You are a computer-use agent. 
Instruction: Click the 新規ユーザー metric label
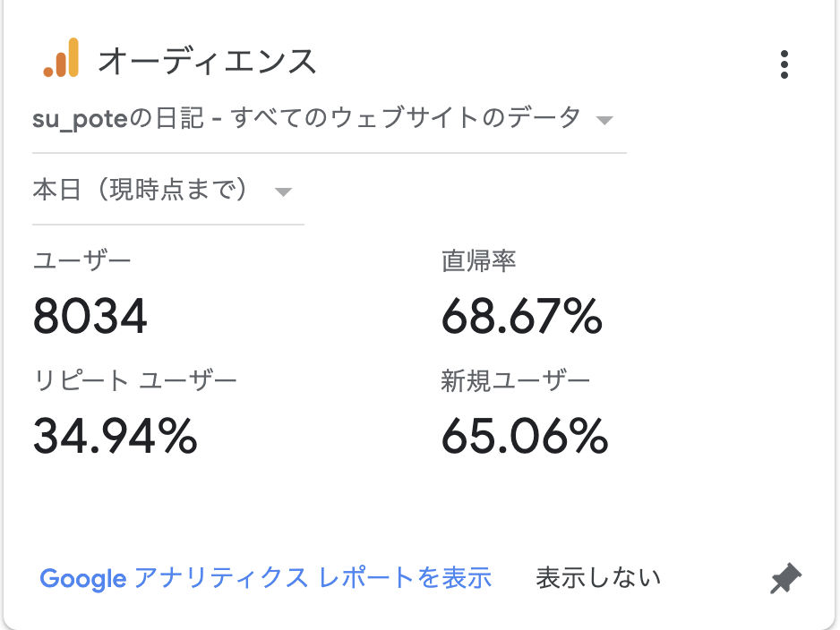[x=515, y=381]
